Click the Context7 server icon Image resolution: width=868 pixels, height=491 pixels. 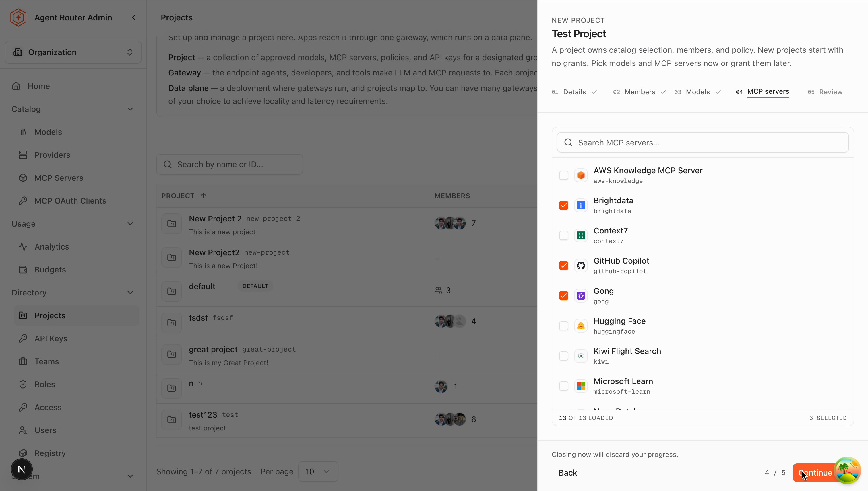pyautogui.click(x=581, y=235)
